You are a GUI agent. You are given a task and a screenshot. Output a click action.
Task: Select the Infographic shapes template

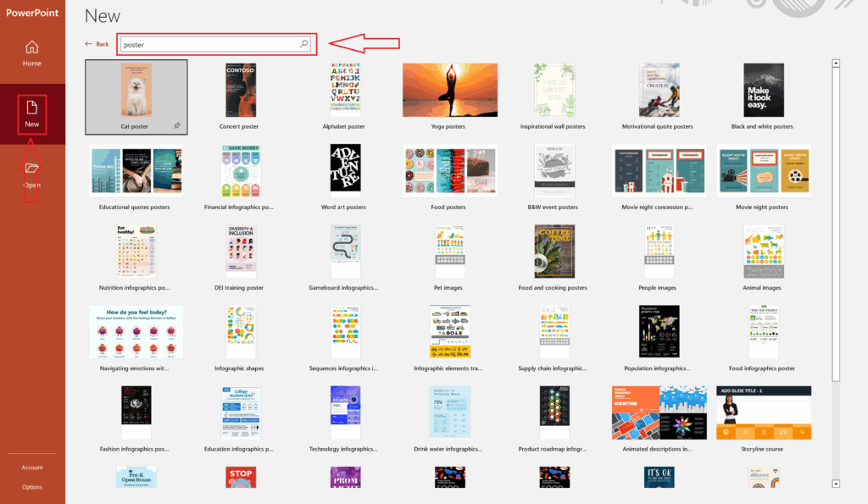click(x=241, y=330)
